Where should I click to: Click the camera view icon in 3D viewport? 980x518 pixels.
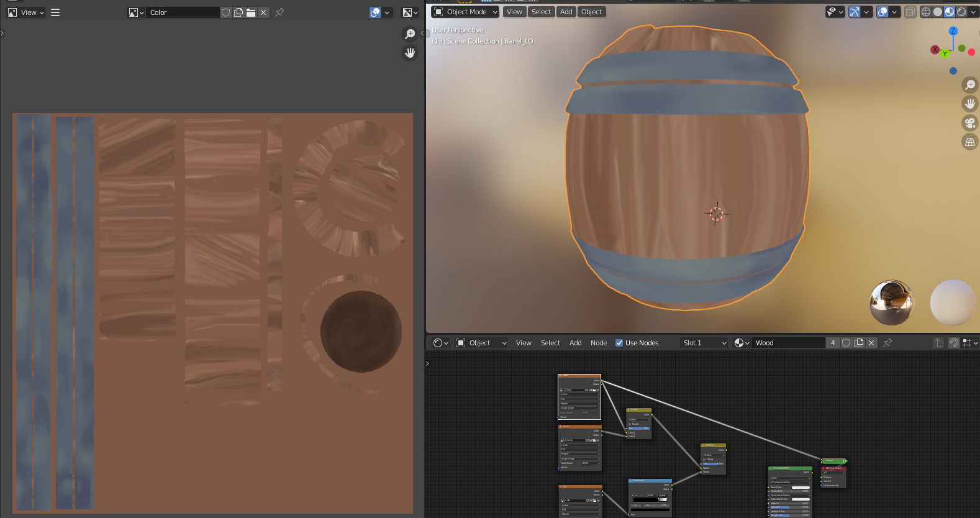click(969, 123)
